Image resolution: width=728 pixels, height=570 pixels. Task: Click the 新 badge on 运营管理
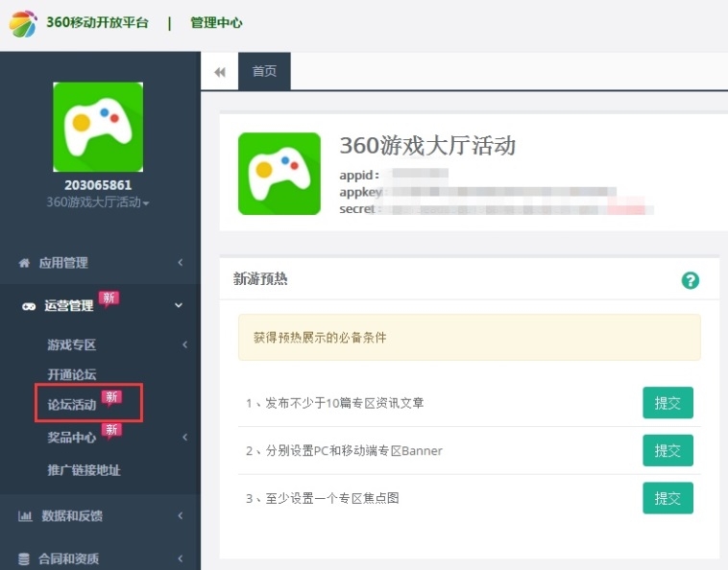click(109, 298)
